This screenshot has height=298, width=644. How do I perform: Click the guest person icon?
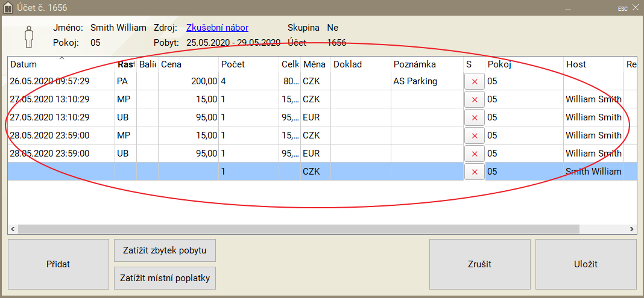28,36
